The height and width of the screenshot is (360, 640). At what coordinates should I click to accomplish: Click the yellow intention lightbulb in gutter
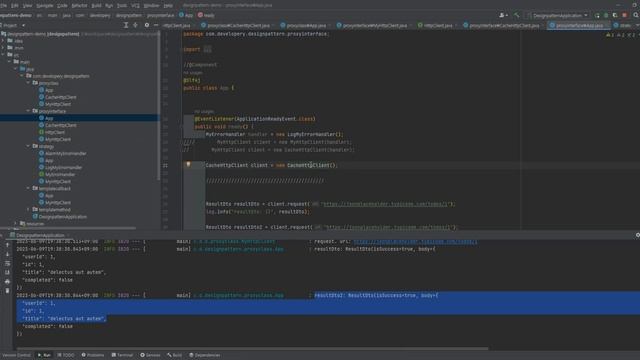188,164
